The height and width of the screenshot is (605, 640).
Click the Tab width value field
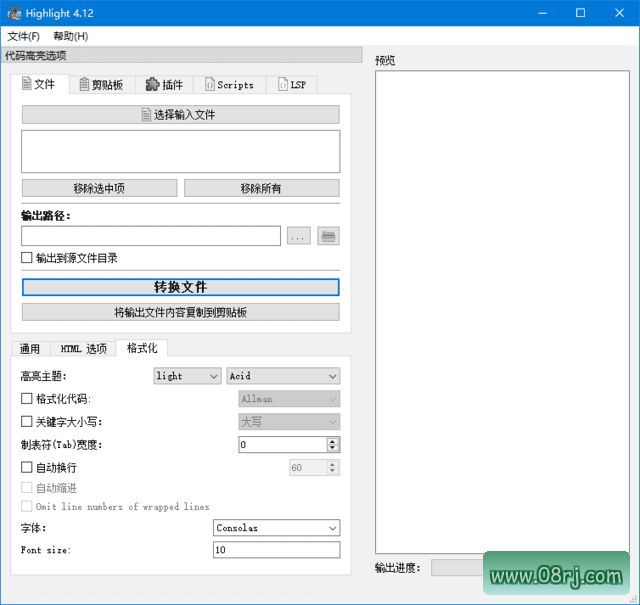pyautogui.click(x=283, y=445)
